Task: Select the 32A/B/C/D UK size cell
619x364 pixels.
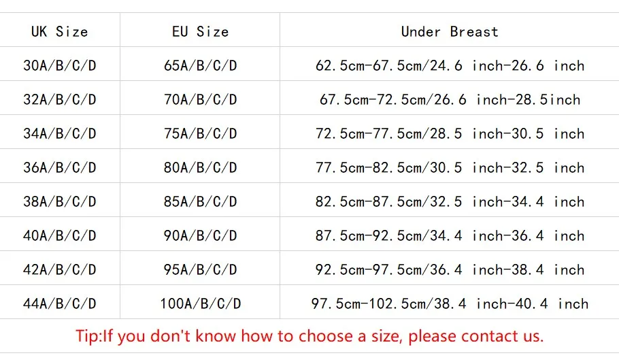Action: (x=60, y=100)
